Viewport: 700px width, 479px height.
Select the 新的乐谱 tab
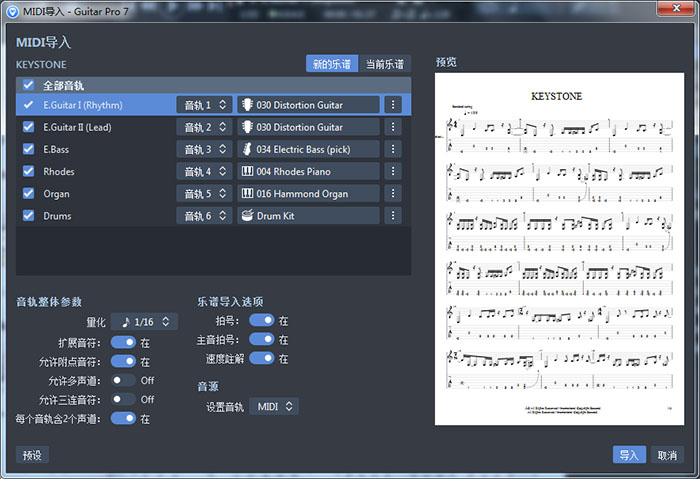(x=332, y=64)
